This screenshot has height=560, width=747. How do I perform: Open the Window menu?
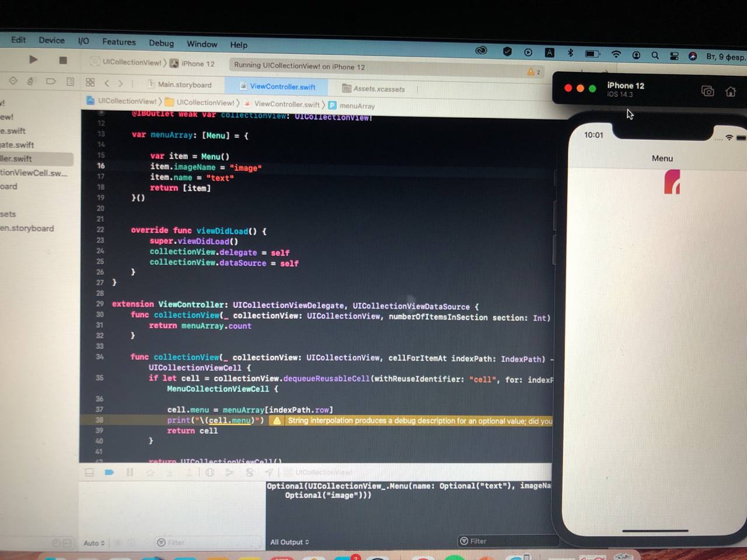202,44
